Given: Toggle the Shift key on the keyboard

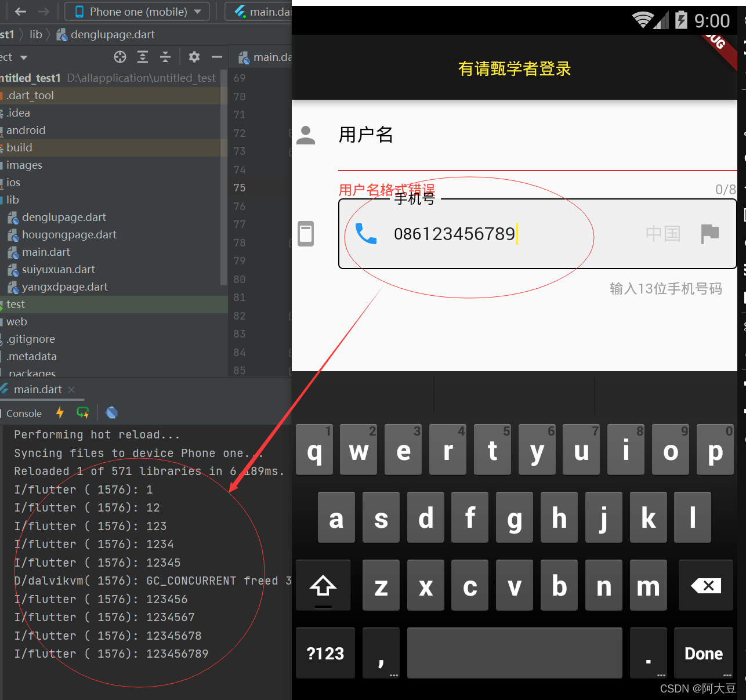Looking at the screenshot, I should (x=323, y=585).
